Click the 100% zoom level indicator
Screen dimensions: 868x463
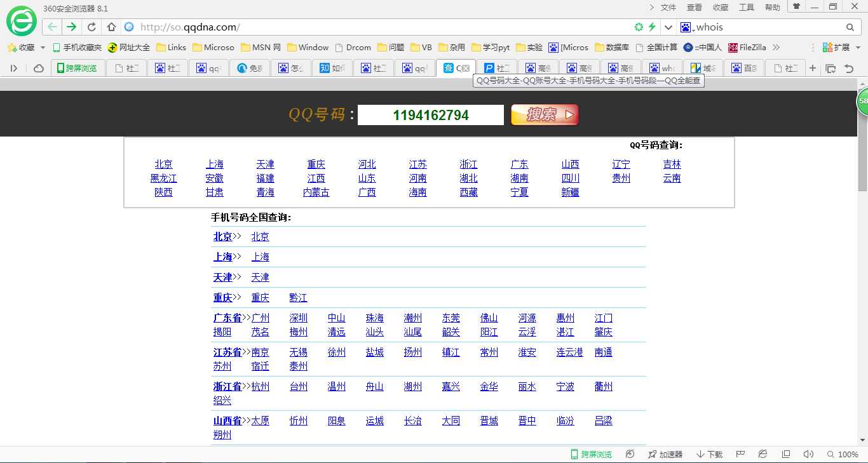click(843, 454)
